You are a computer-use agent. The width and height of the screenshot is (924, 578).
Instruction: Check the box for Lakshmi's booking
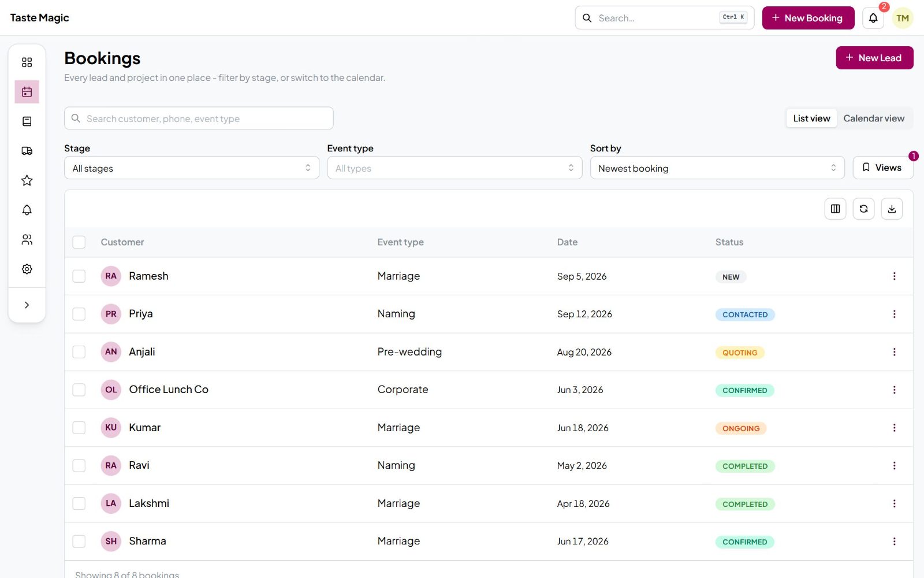79,503
